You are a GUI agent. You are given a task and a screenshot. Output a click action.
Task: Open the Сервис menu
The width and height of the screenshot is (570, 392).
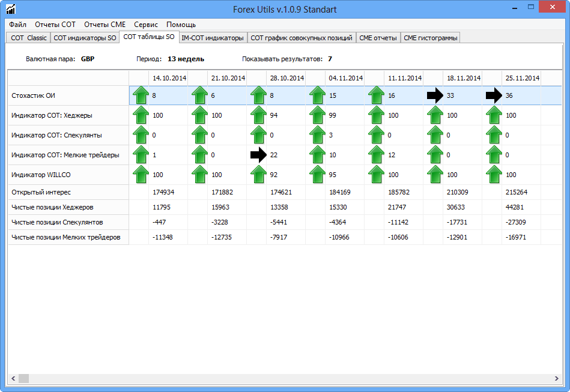pyautogui.click(x=146, y=25)
